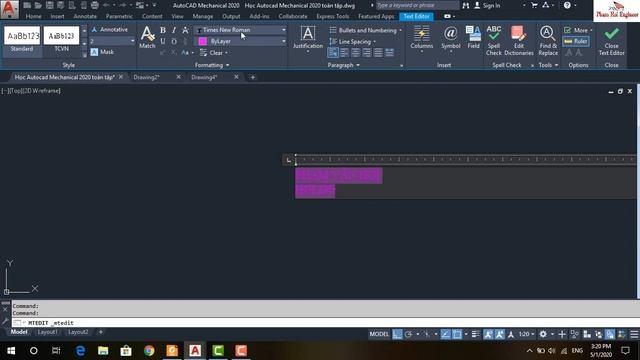The image size is (640, 360).
Task: Select the Right paragraph alignment icon
Action: coord(367,53)
